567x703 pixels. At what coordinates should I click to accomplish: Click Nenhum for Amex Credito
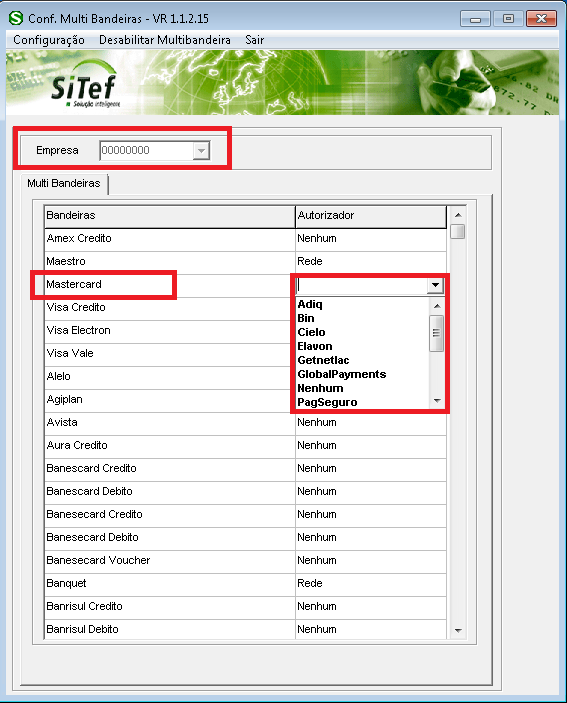point(371,239)
